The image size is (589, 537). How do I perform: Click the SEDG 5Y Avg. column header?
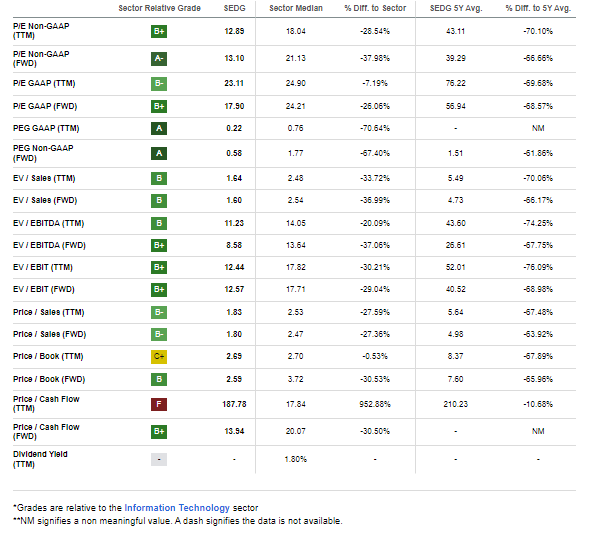pyautogui.click(x=456, y=8)
